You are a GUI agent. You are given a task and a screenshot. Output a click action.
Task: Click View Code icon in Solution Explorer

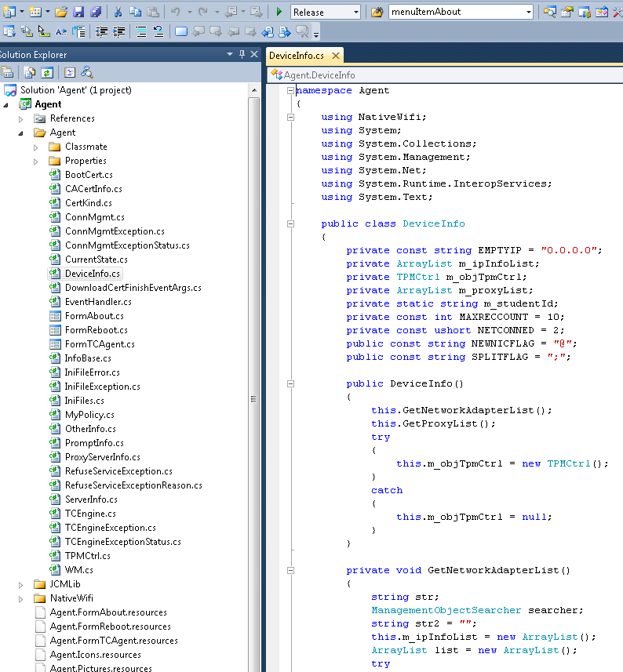70,72
